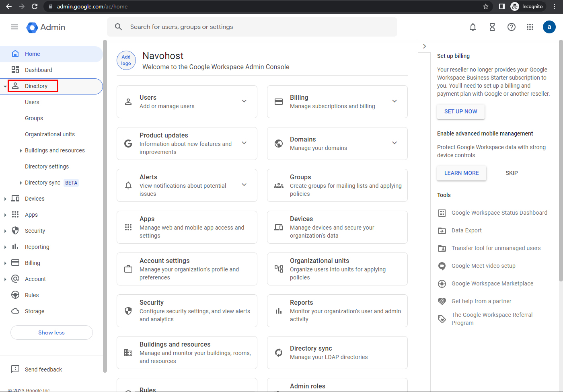Open the help question mark icon
The height and width of the screenshot is (392, 563).
tap(512, 27)
